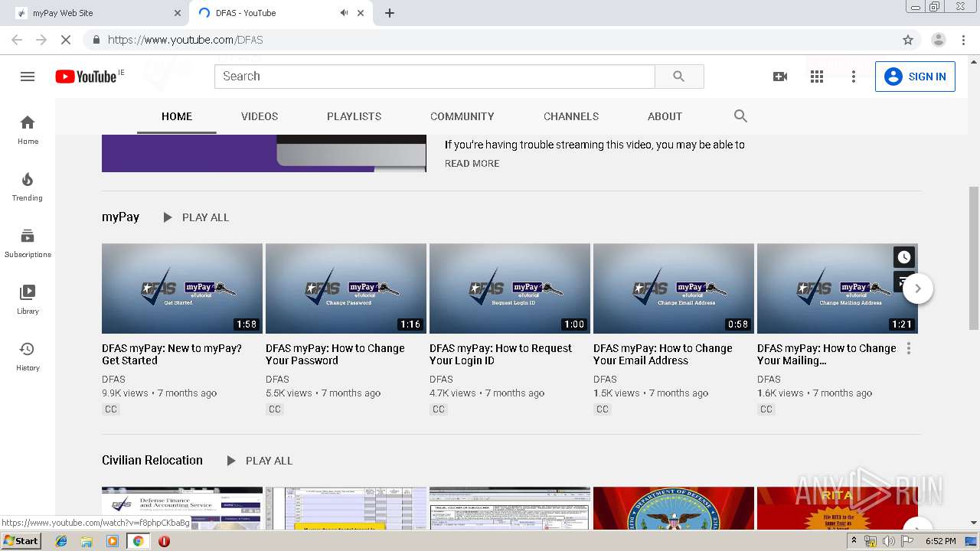Click the vertical page scrollbar
Viewport: 980px width, 551px height.
point(974,257)
